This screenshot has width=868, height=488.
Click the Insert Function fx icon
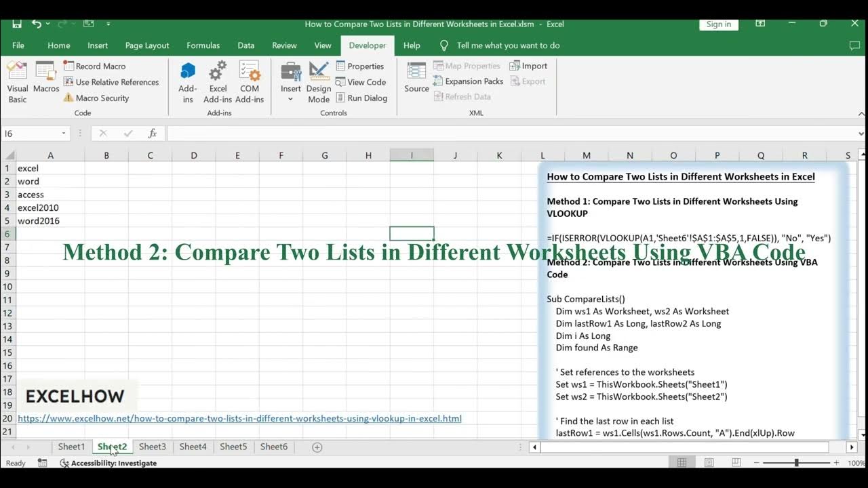click(153, 134)
